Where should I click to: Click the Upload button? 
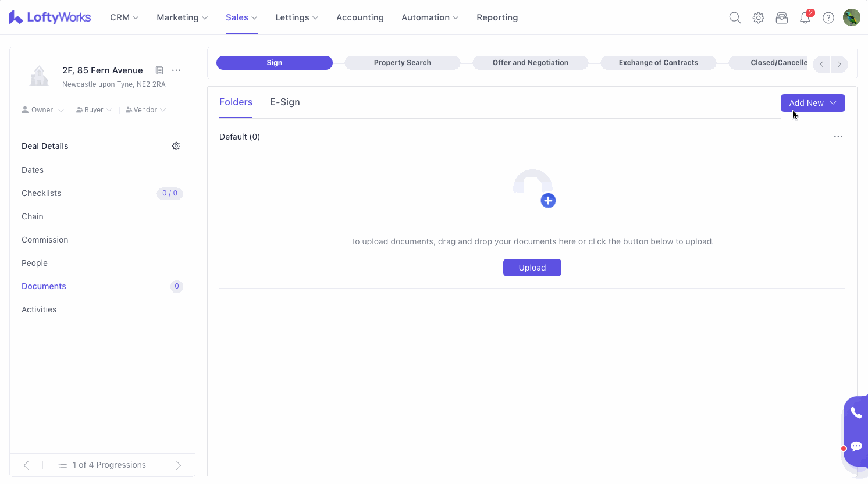[532, 268]
